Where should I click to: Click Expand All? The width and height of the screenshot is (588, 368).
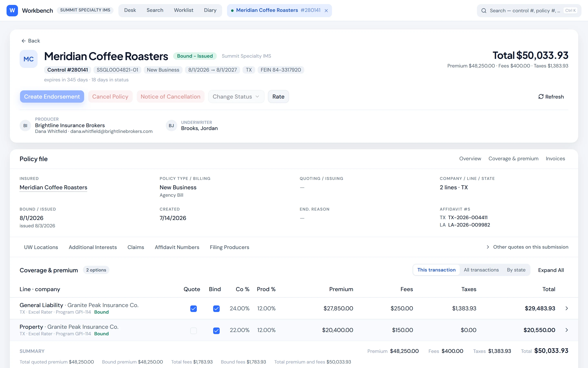[x=551, y=270]
